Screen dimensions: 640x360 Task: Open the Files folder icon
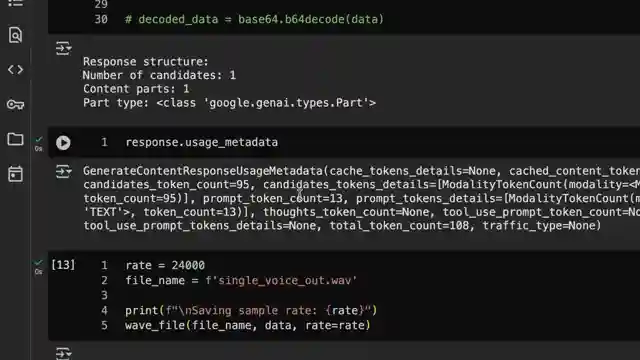(x=16, y=139)
